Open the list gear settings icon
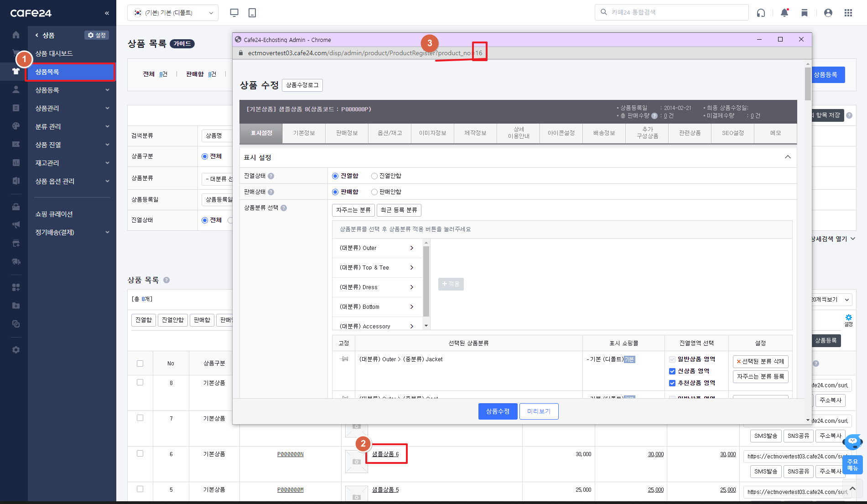The image size is (867, 504). pos(848,320)
